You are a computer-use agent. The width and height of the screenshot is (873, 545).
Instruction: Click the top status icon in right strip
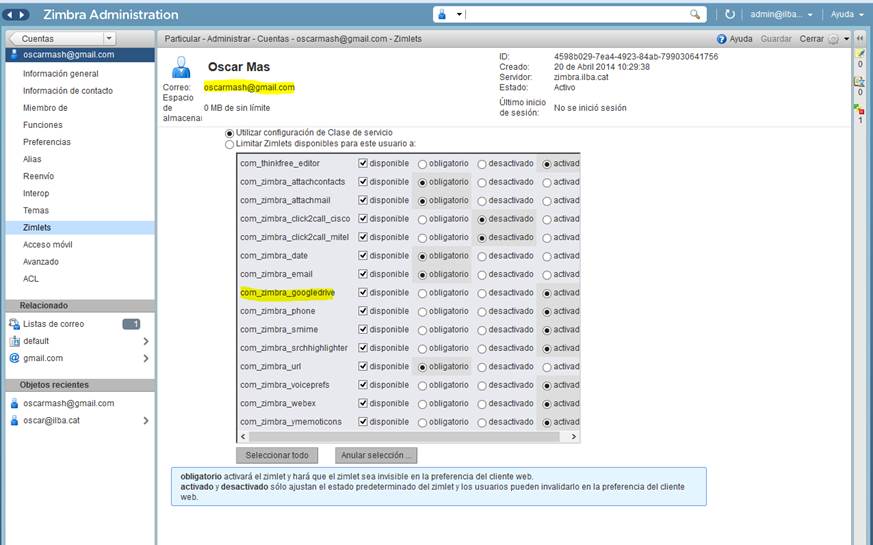[x=860, y=54]
